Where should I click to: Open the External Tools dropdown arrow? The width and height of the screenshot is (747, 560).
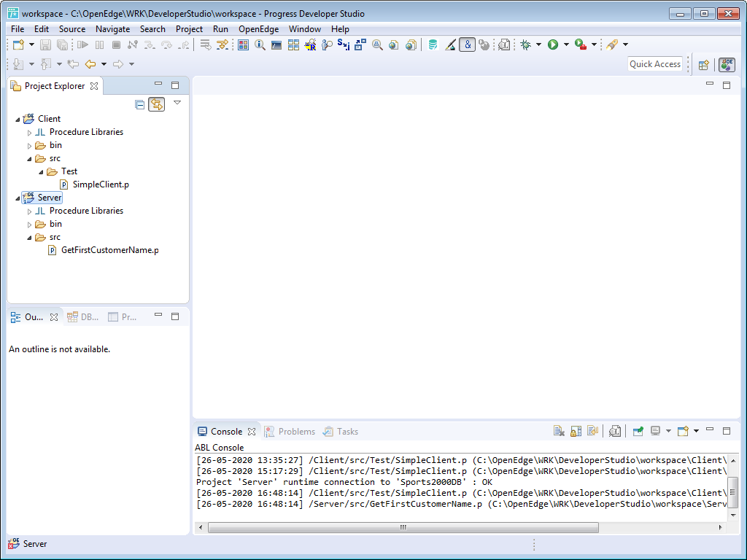[x=594, y=44]
